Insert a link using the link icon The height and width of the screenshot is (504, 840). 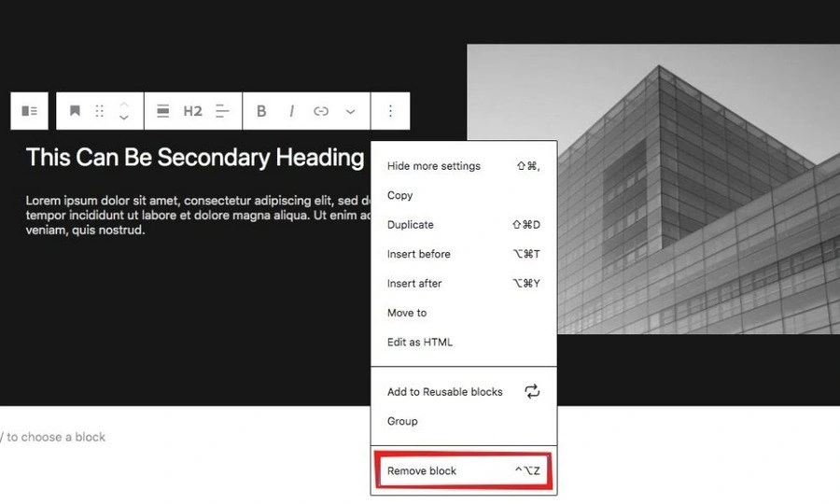point(321,111)
